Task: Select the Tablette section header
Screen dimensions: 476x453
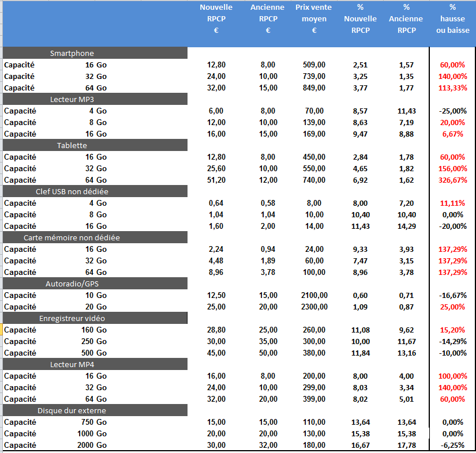Action: [x=72, y=145]
